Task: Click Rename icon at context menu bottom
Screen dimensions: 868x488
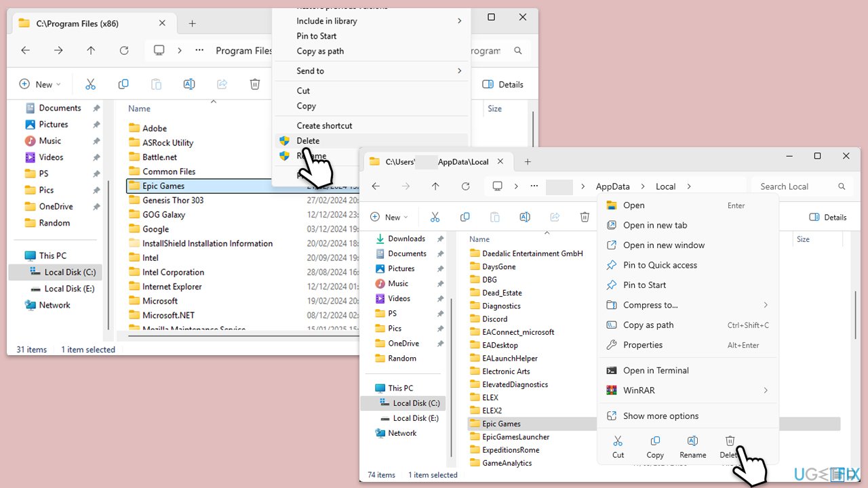Action: [692, 447]
